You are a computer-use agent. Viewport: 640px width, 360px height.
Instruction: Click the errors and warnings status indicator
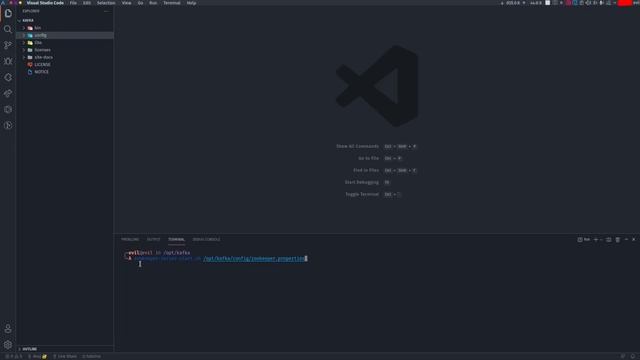click(x=14, y=356)
